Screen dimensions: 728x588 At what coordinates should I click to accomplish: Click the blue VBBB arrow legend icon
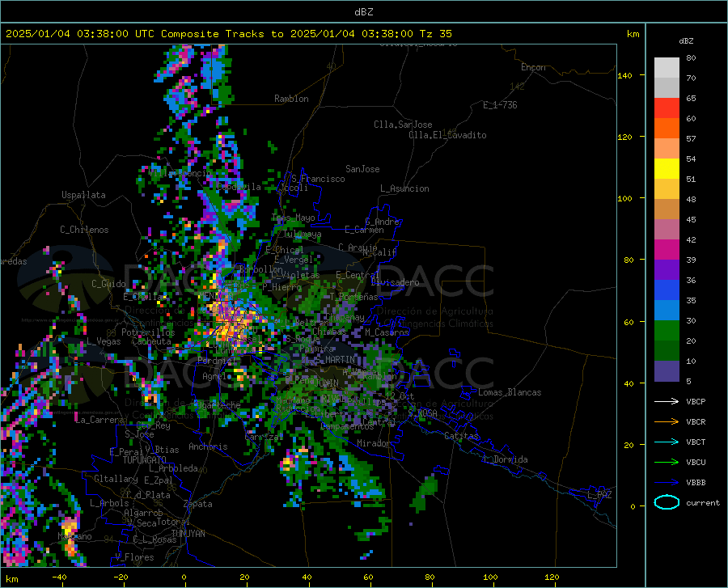[x=667, y=483]
